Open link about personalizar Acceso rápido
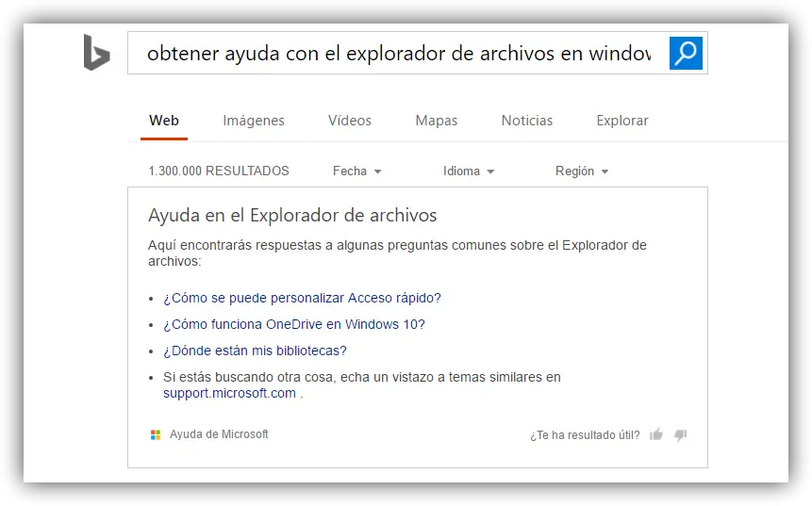Viewport: 812px width, 506px height. click(302, 298)
